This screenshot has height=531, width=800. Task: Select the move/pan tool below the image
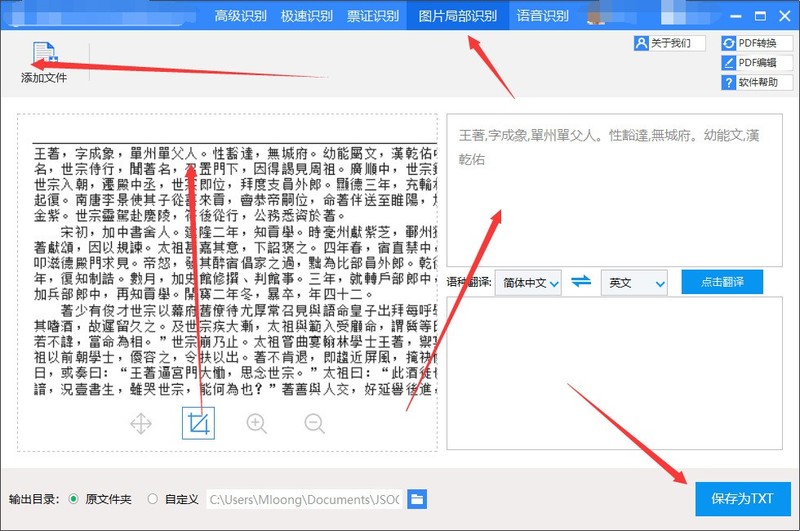(x=141, y=423)
